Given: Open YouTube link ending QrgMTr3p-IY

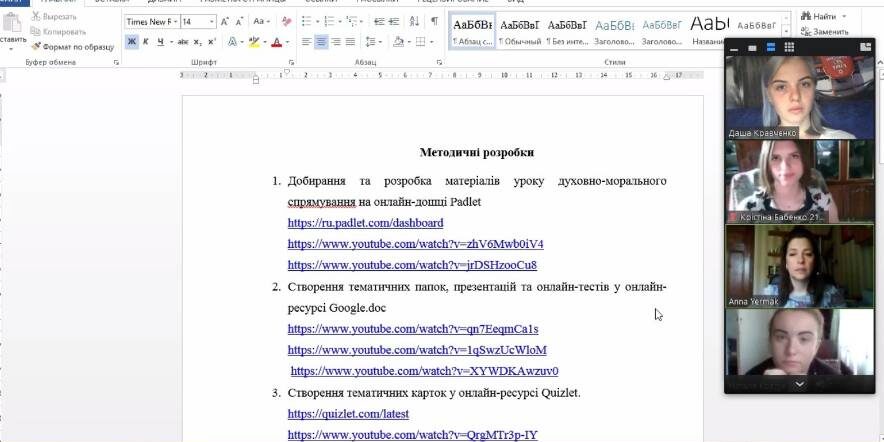Looking at the screenshot, I should [x=413, y=435].
